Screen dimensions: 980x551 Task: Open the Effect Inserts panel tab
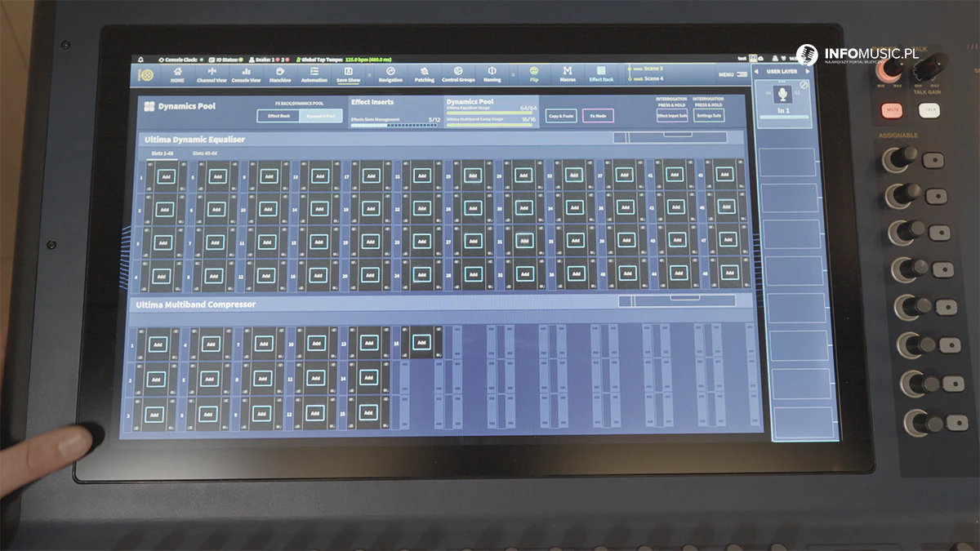pyautogui.click(x=395, y=111)
